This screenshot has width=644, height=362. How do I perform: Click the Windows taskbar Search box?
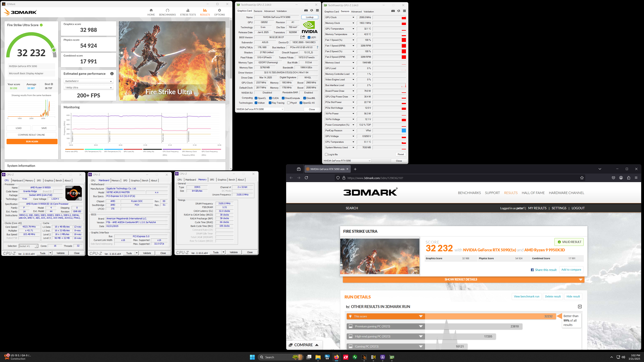(281, 357)
